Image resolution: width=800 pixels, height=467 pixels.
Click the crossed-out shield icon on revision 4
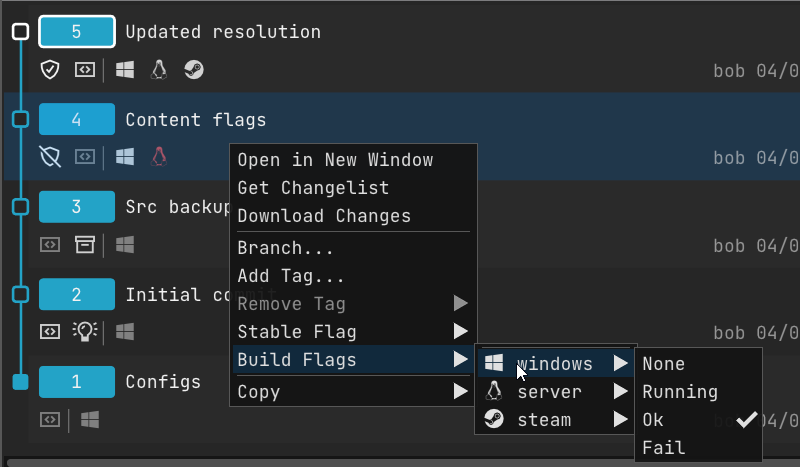50,157
